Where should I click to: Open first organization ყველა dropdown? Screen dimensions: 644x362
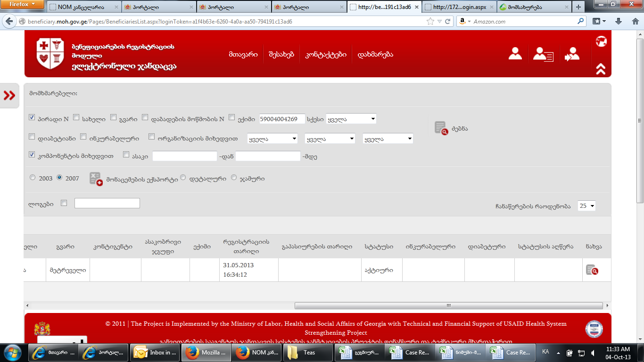[272, 139]
